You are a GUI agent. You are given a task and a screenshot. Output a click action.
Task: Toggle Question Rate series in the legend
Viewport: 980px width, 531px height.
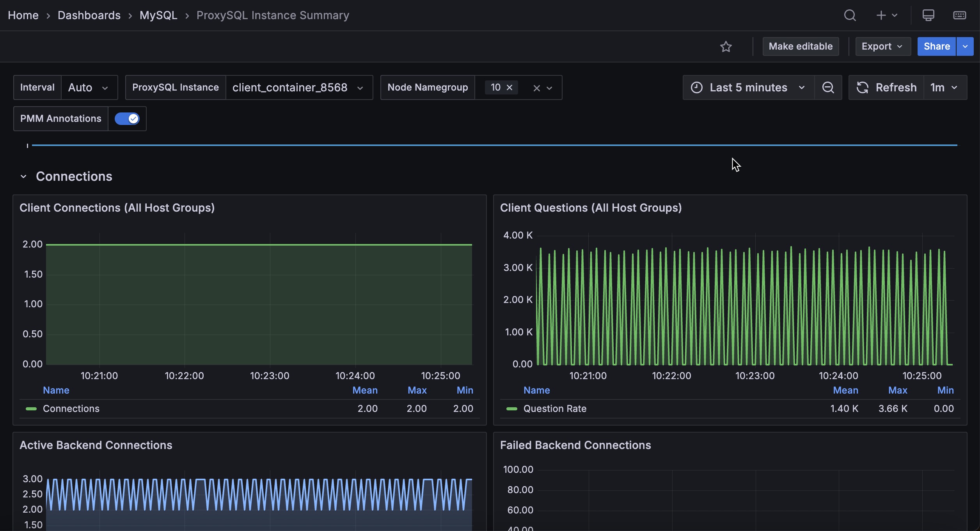[554, 409]
